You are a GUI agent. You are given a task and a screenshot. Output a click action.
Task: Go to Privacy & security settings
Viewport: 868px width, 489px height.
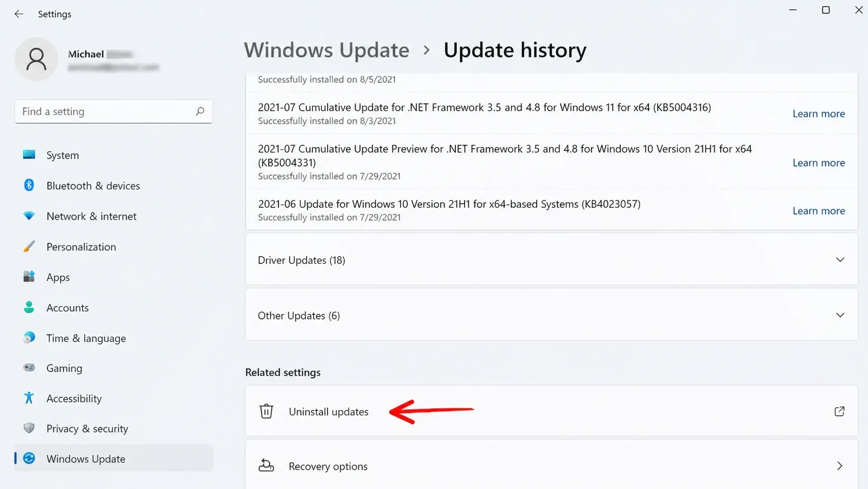point(114,429)
